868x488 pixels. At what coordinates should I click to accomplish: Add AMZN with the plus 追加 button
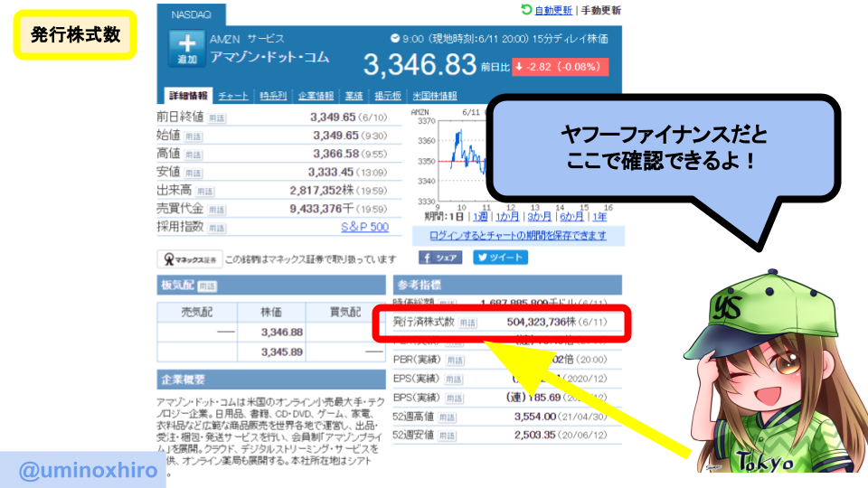tap(187, 49)
